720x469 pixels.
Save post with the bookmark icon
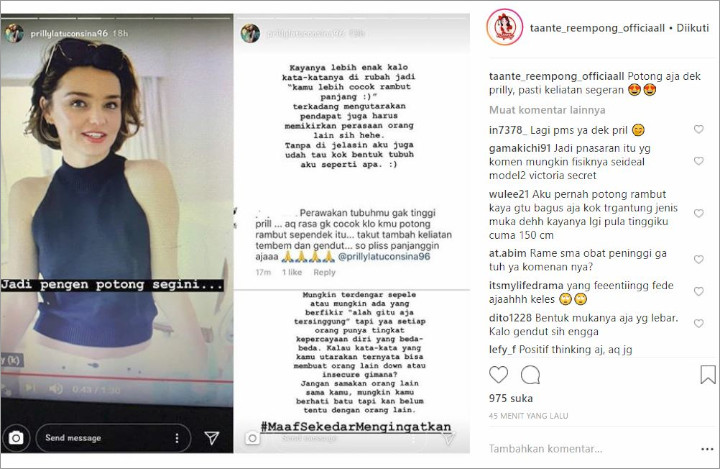pyautogui.click(x=708, y=374)
